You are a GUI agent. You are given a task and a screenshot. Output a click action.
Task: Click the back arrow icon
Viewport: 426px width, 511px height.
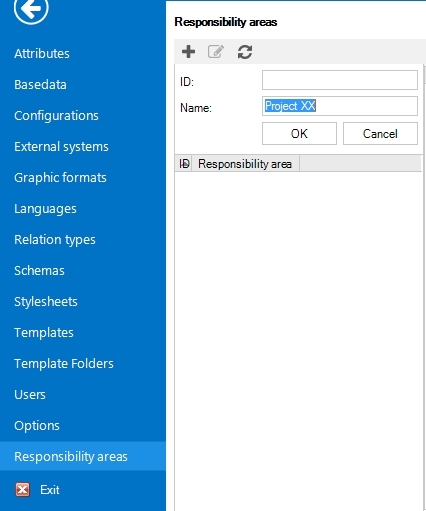coord(31,9)
